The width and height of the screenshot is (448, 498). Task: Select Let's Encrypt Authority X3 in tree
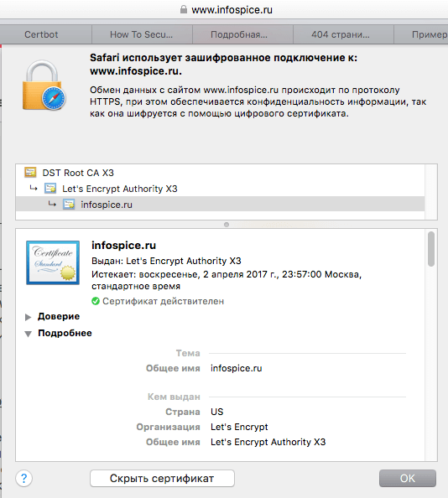119,189
